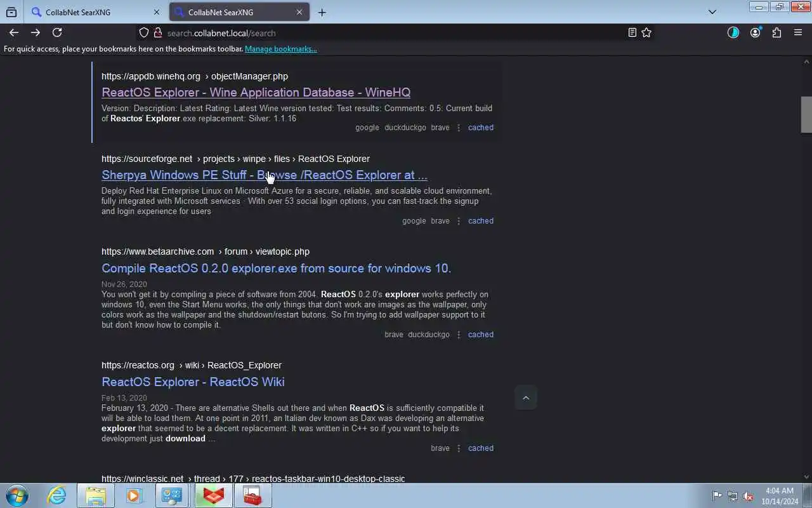This screenshot has width=812, height=508.
Task: Expand the list all tabs dropdown
Action: (x=712, y=12)
